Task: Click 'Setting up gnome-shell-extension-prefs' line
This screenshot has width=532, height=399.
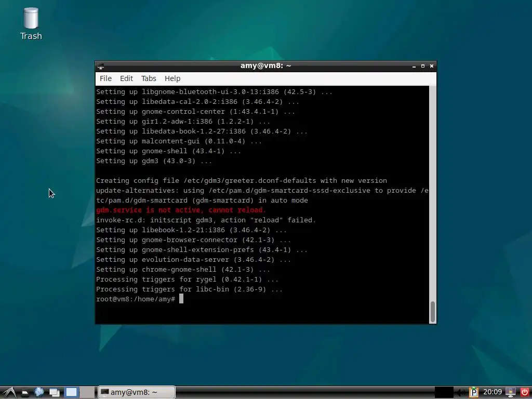Action: (202, 250)
